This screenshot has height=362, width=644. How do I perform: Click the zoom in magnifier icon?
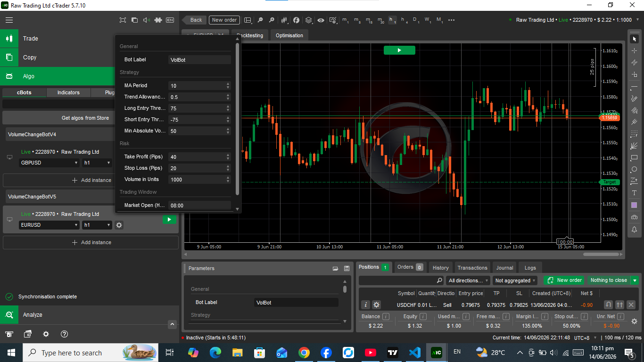click(x=272, y=20)
